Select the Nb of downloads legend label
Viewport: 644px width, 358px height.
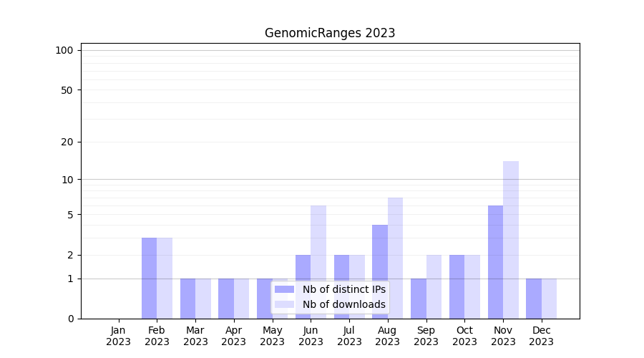tap(343, 304)
